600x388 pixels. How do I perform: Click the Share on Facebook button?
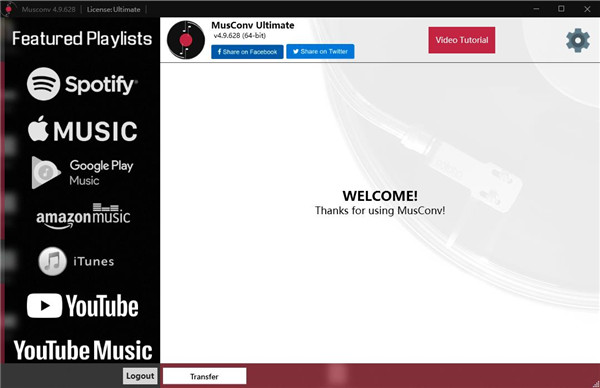click(x=247, y=52)
